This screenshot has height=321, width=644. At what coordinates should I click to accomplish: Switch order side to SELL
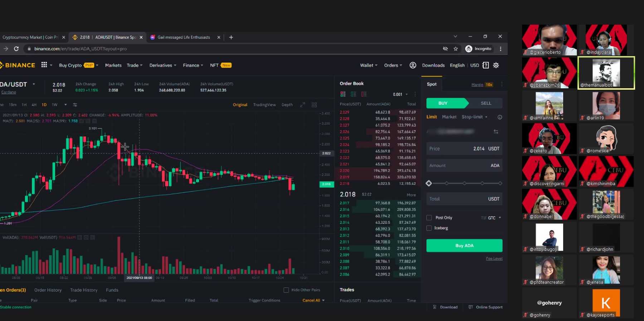(x=486, y=103)
